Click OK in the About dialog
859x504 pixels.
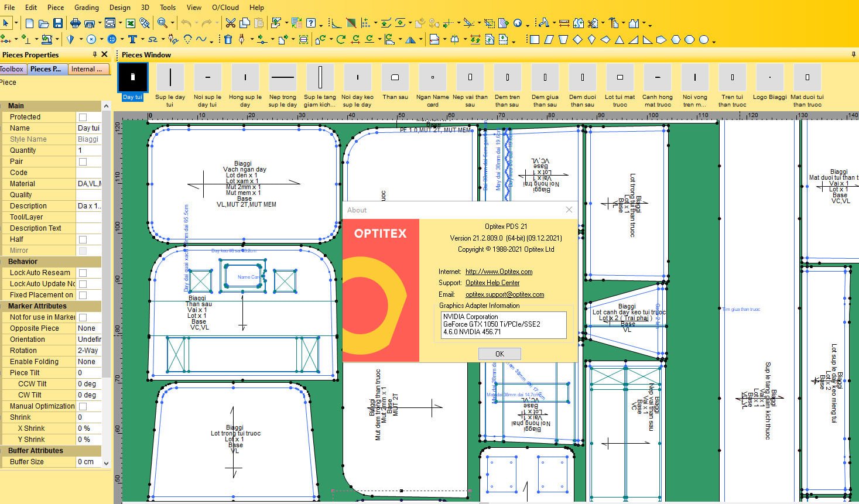(499, 354)
